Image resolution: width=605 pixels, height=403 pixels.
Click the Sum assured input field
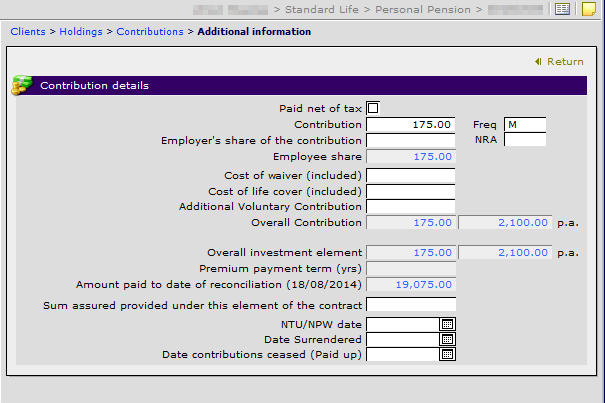[411, 305]
